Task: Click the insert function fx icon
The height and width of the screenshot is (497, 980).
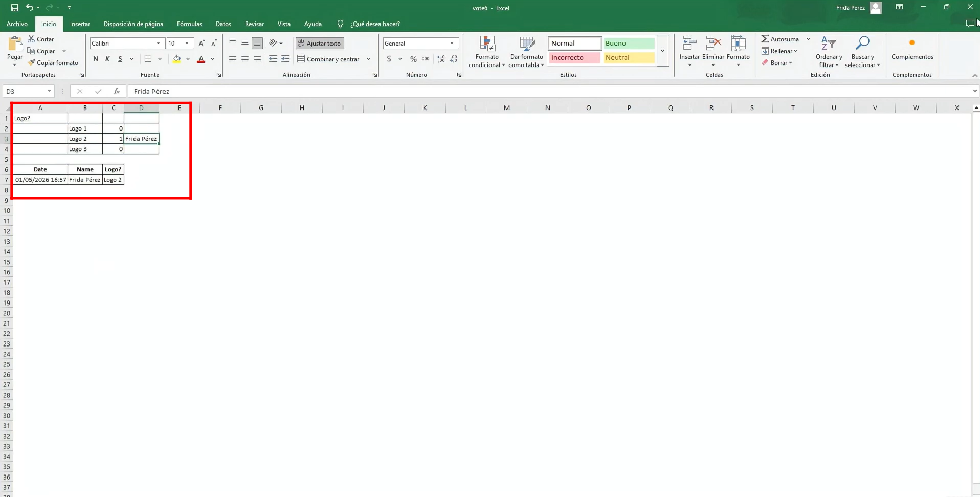Action: 117,91
